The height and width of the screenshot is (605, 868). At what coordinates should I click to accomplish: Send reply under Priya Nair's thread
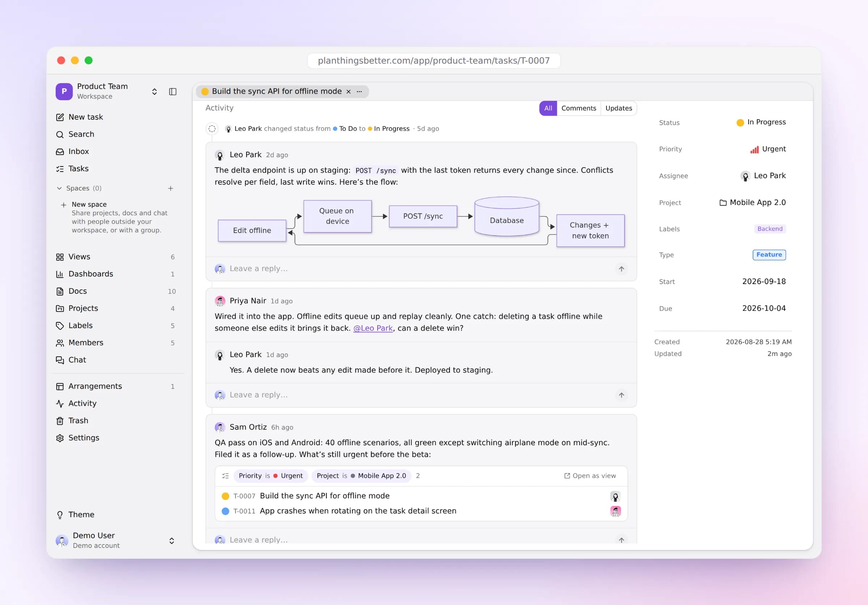coord(621,395)
